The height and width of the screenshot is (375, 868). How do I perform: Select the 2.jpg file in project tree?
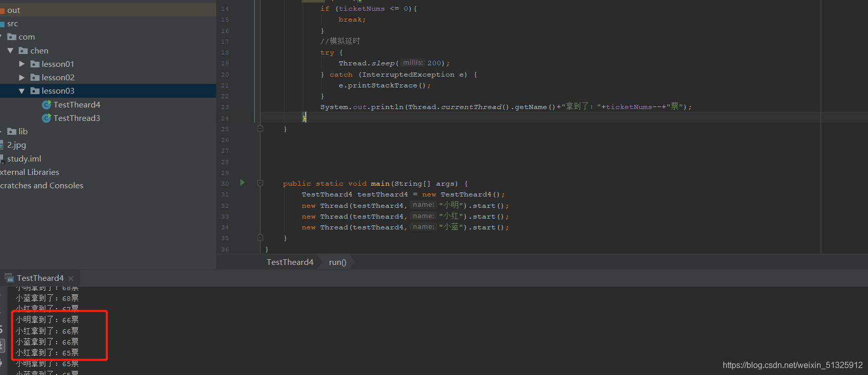16,145
